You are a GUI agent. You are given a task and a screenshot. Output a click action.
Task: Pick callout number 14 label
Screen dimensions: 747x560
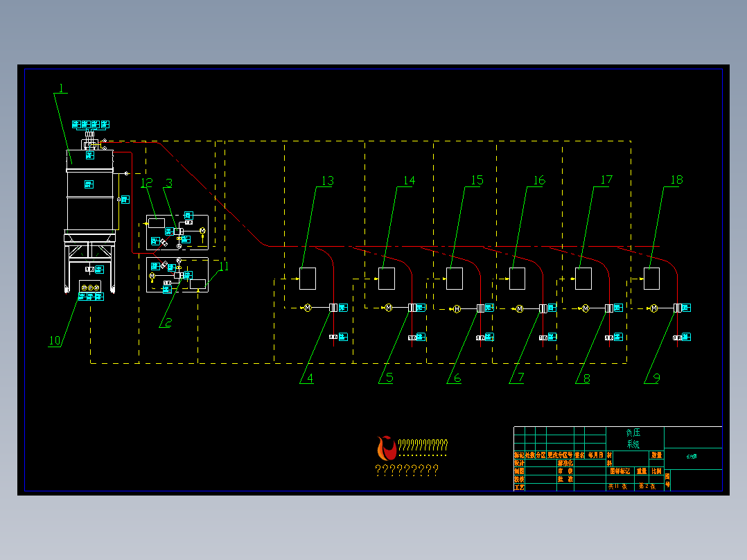coord(410,181)
